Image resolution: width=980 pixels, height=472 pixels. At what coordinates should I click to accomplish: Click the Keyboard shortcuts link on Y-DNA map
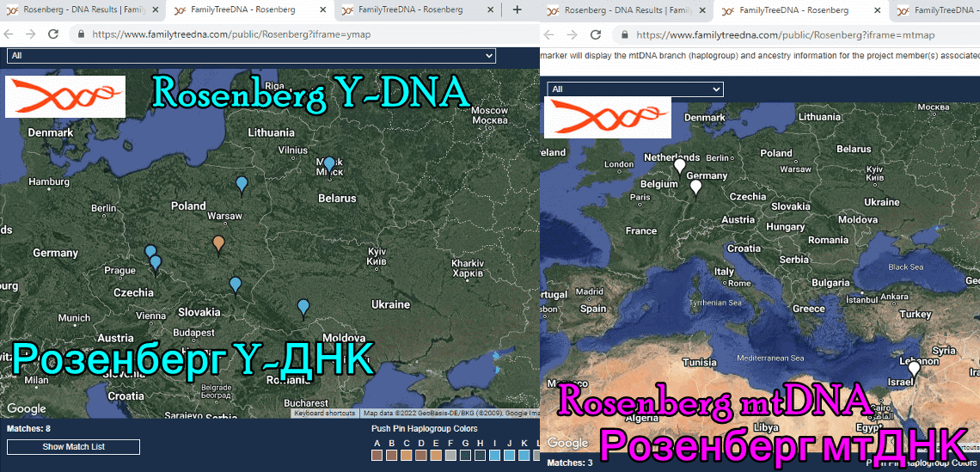tap(324, 414)
